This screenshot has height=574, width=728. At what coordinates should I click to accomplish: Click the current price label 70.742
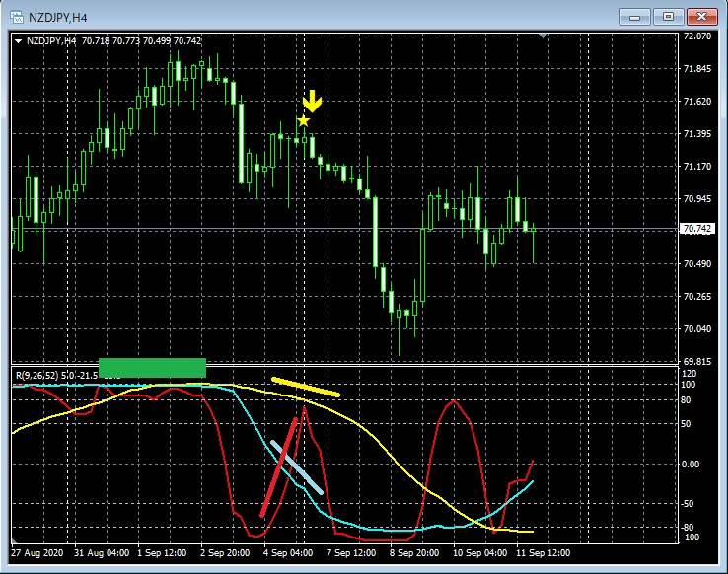coord(696,229)
